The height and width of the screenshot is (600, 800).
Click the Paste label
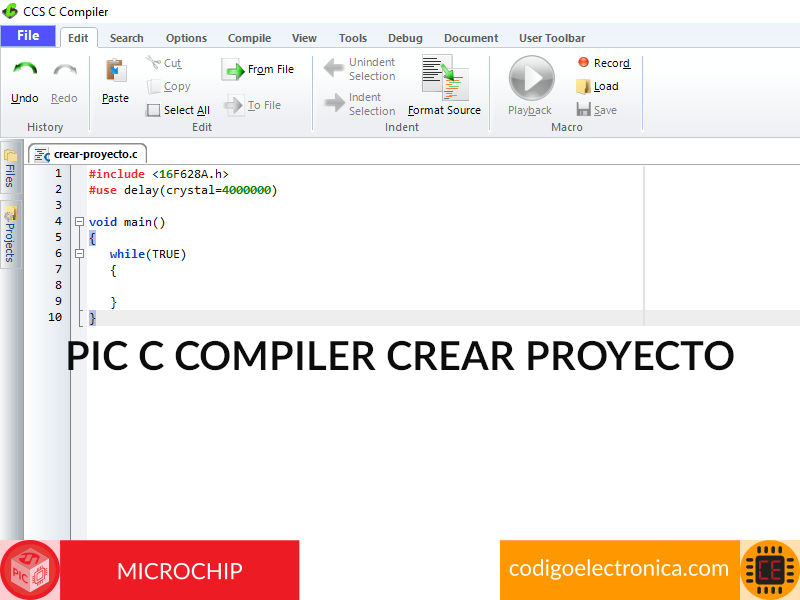(x=115, y=98)
